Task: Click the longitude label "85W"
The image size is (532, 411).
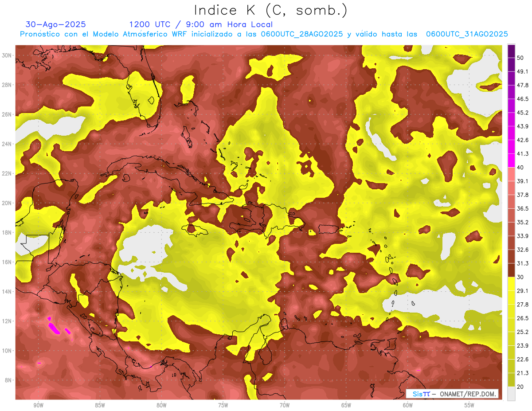Action: click(100, 405)
